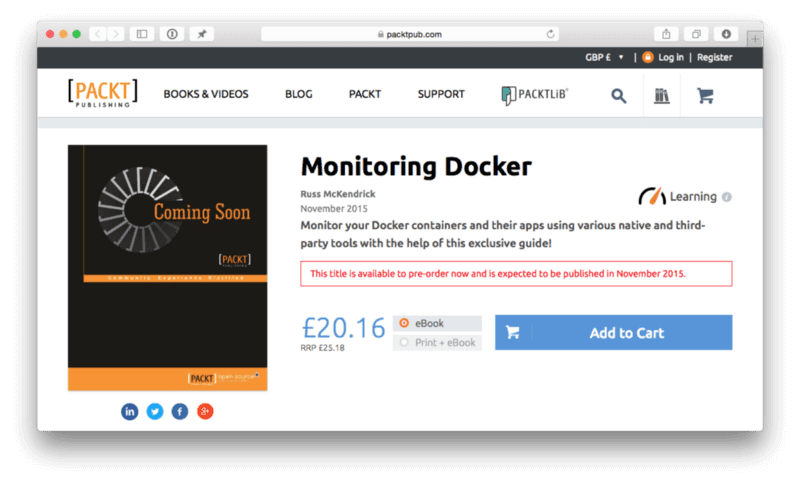Go to the Blog menu item
The image size is (800, 484).
click(299, 95)
